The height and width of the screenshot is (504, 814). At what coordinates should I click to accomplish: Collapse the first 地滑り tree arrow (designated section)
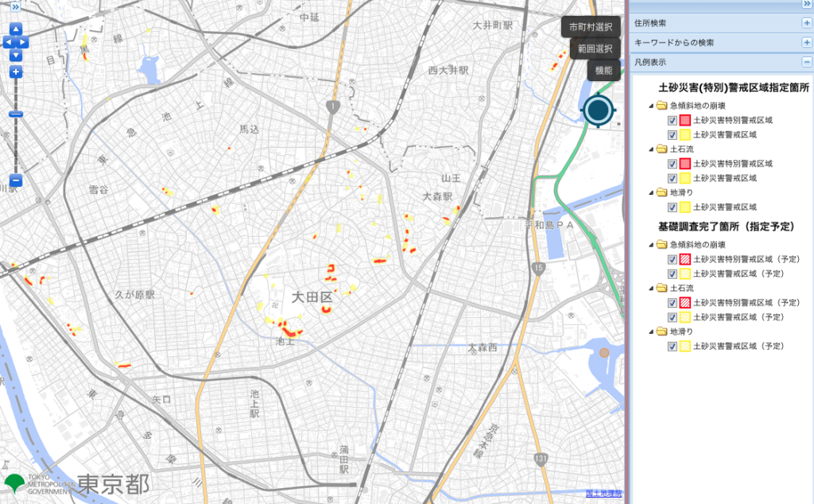(x=651, y=193)
